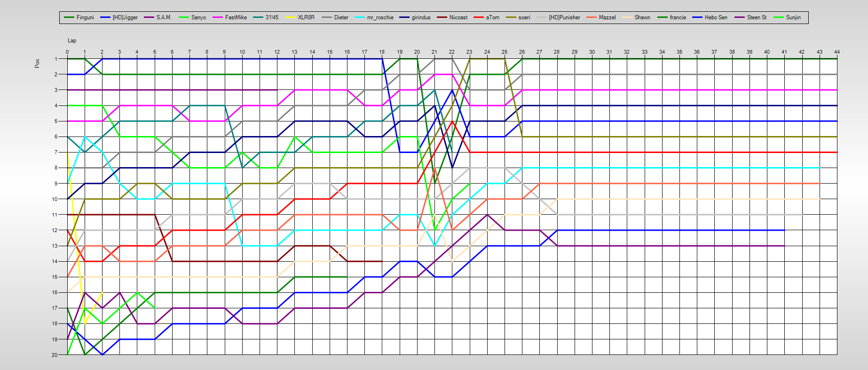Click the Mazzel legend entry
868x370 pixels.
tap(607, 17)
